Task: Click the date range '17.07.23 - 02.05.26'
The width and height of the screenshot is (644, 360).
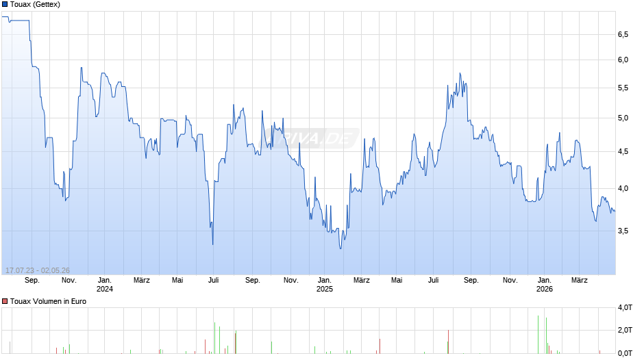Action: click(38, 270)
